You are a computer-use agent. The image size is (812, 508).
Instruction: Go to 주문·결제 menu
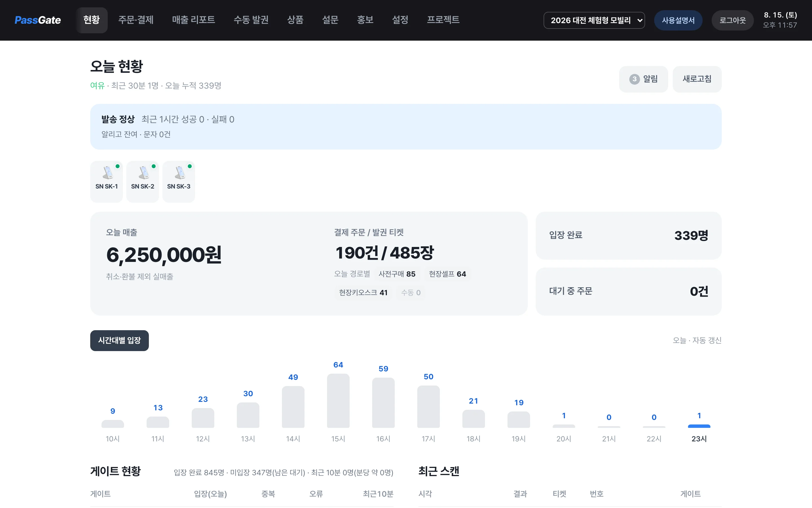click(x=136, y=20)
